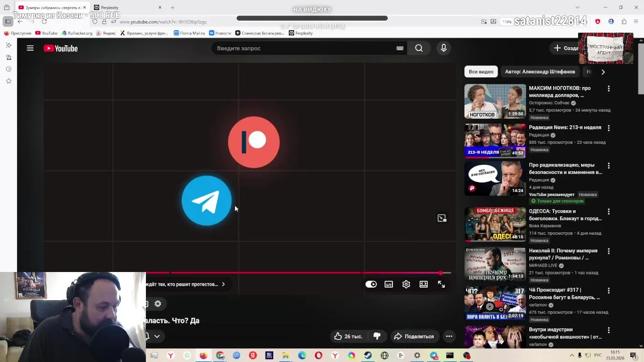644x362 pixels.
Task: Open thumbnail of 'ОДЕССА: Тусовки и боеголовки'
Action: (x=495, y=224)
